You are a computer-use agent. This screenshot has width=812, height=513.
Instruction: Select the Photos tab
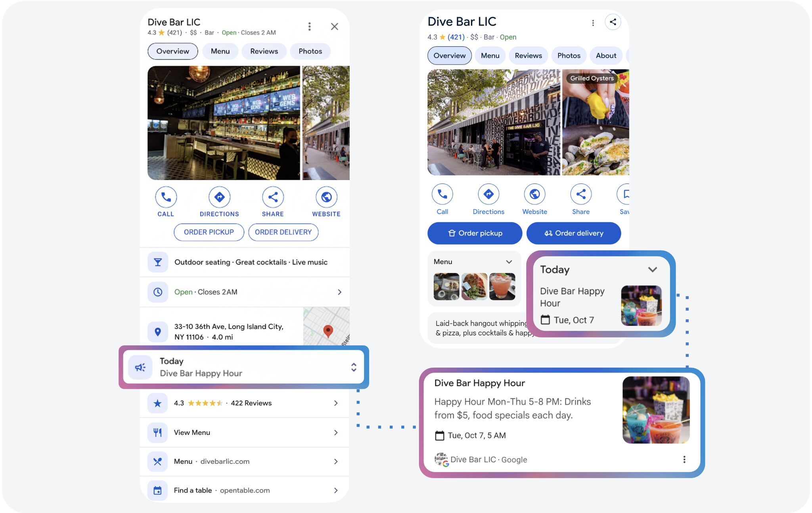569,55
